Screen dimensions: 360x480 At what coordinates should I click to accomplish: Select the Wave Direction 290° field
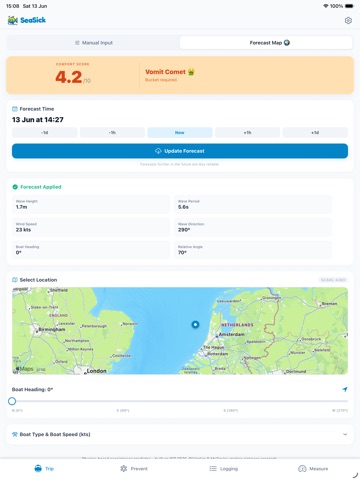253,227
